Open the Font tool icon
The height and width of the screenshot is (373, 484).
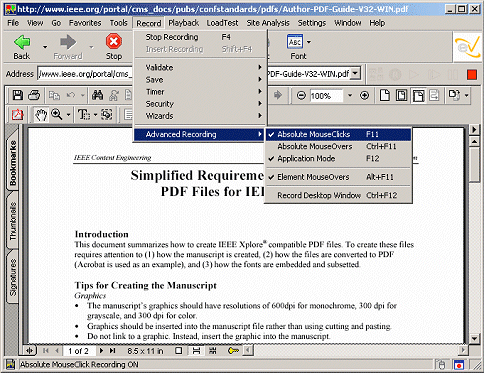pyautogui.click(x=295, y=42)
